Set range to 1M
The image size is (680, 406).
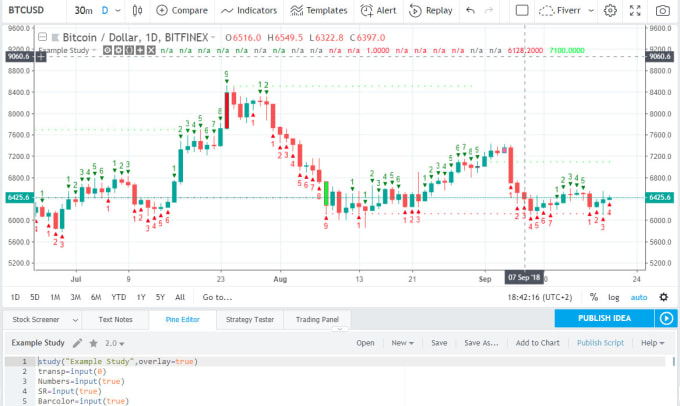pyautogui.click(x=55, y=297)
